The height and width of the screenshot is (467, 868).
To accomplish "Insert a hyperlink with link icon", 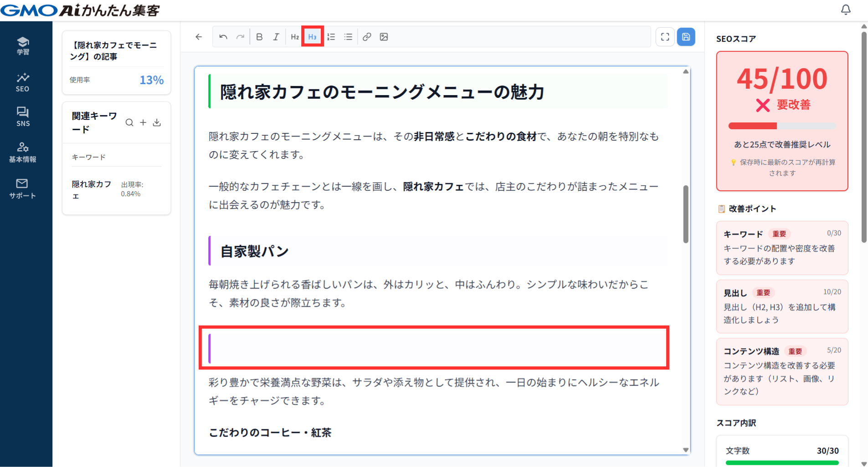I will [x=367, y=37].
